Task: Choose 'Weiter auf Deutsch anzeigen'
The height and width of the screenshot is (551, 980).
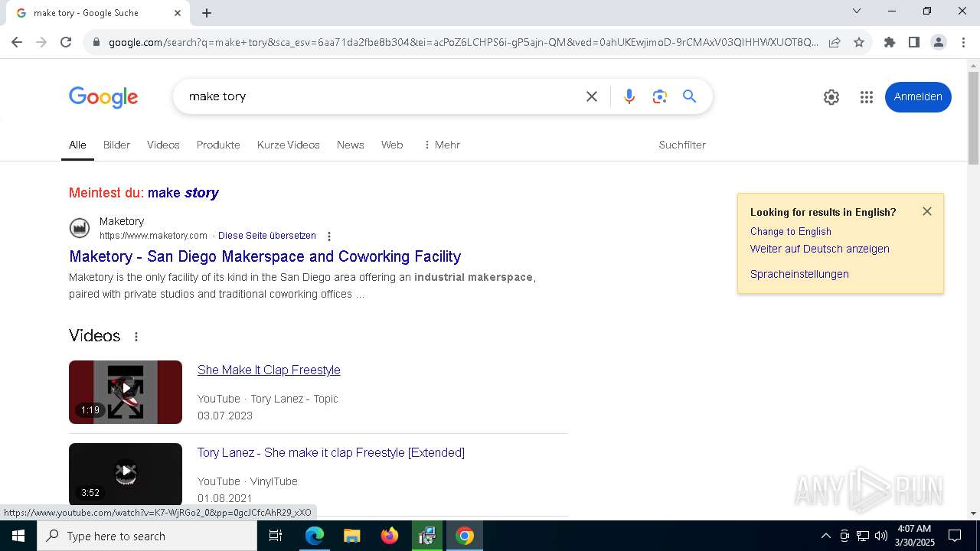Action: (820, 249)
